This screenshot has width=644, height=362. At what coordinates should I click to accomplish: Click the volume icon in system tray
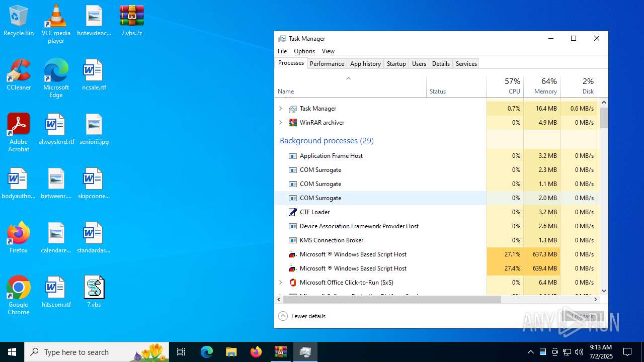click(x=579, y=352)
